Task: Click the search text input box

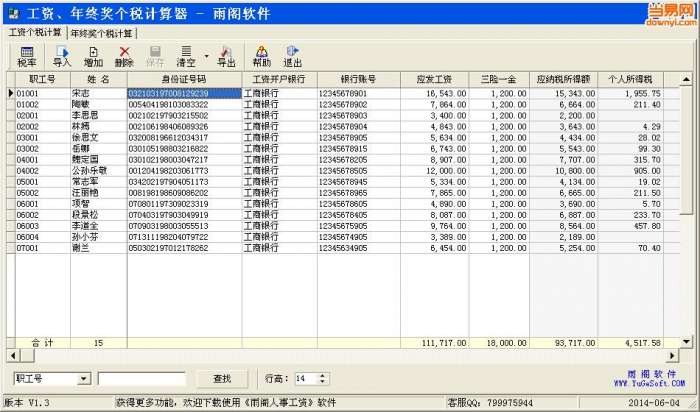Action: [142, 379]
